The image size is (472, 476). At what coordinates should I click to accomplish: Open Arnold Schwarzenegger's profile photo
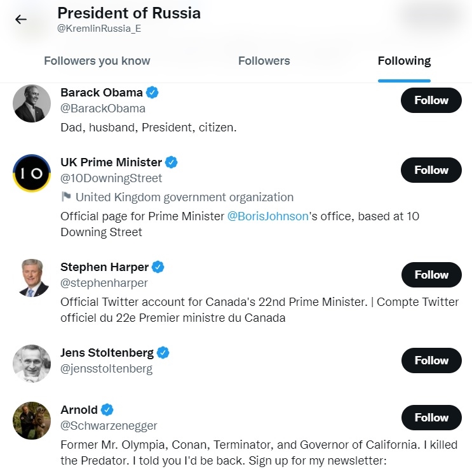[32, 421]
